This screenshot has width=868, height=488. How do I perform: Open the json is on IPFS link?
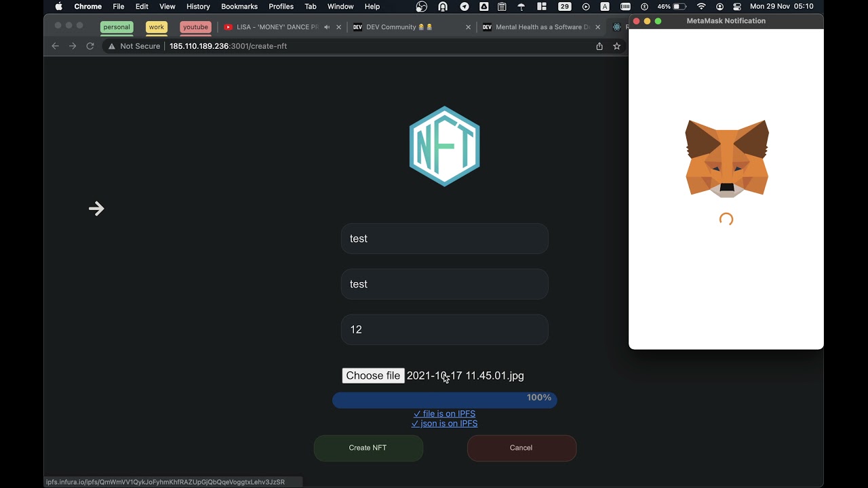pos(444,424)
